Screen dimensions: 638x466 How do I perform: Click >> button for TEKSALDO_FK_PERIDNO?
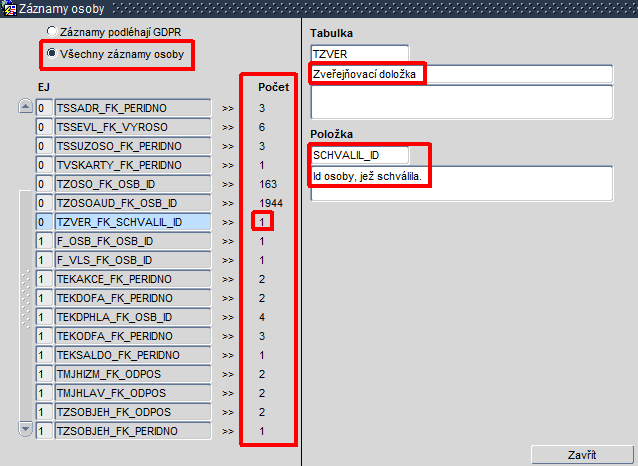228,355
